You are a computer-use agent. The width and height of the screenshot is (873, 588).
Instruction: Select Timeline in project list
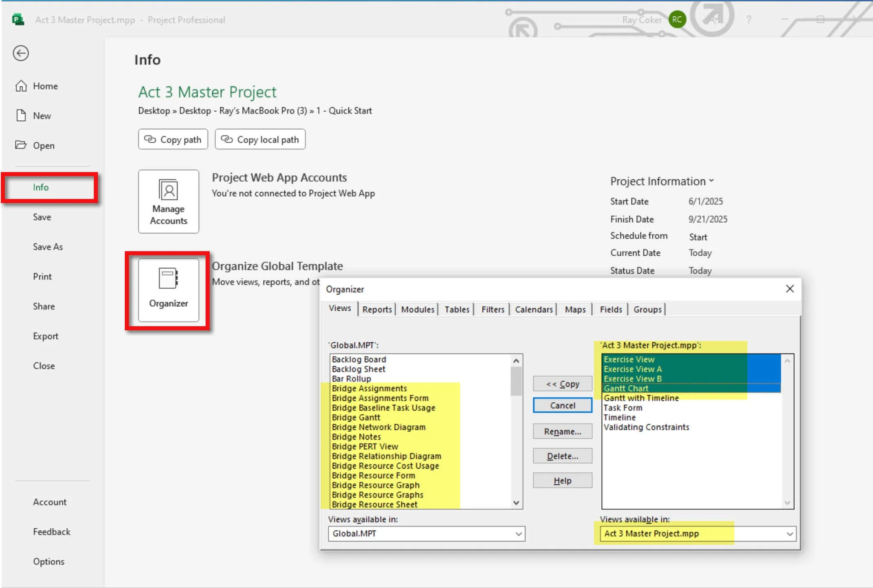(619, 417)
